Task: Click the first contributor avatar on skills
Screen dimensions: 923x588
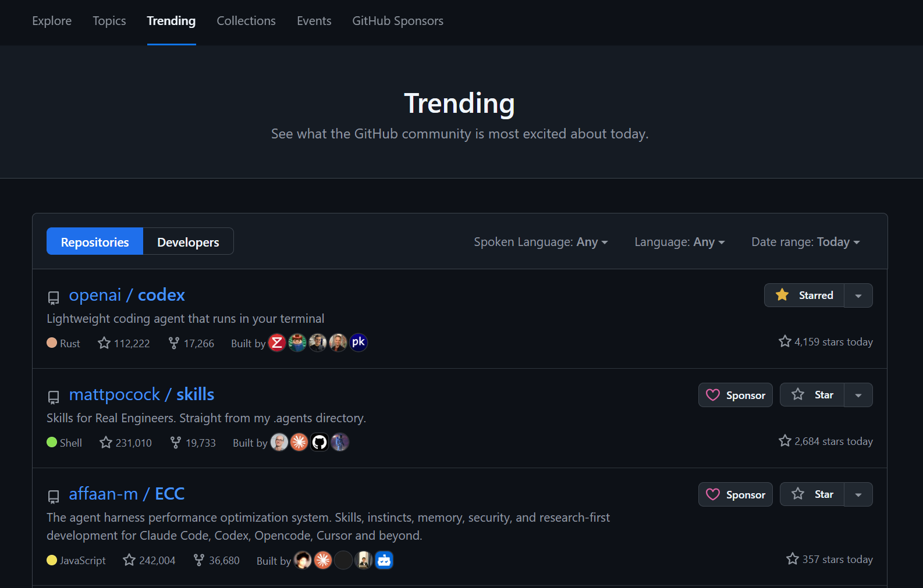Action: 279,442
